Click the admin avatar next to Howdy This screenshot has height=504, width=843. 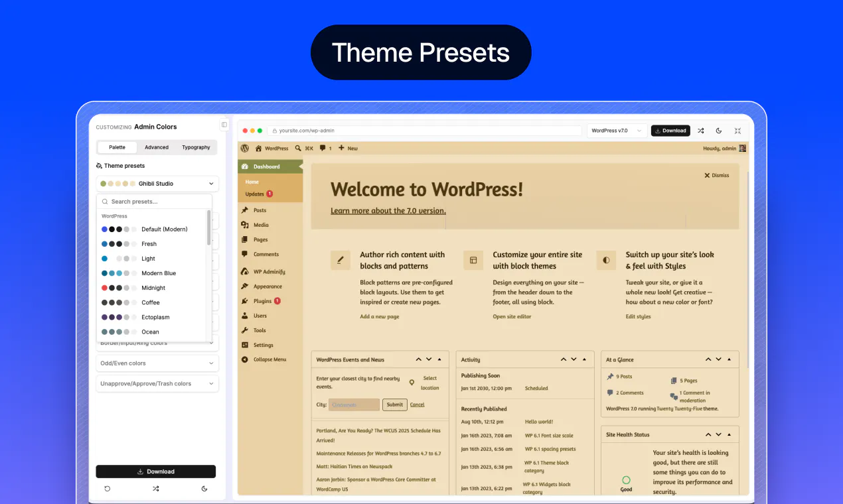[743, 149]
